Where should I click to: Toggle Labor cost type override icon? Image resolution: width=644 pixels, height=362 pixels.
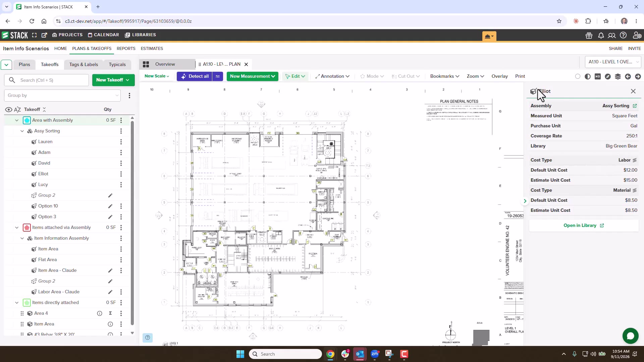[x=635, y=160]
